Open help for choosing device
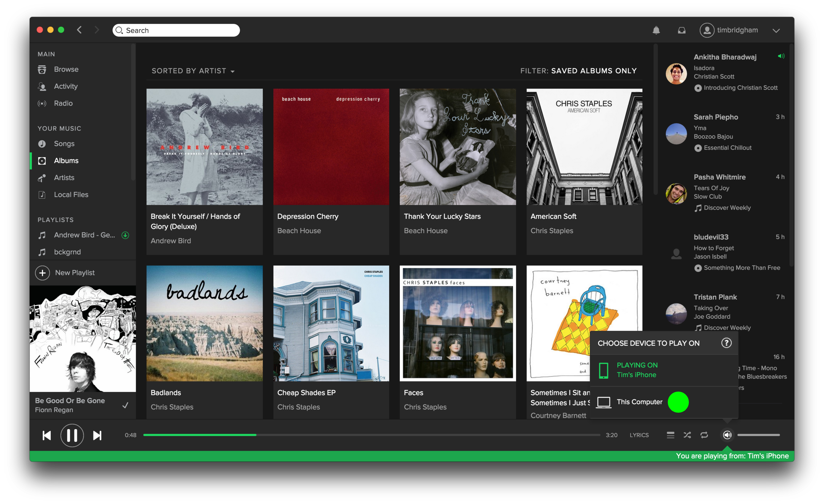 point(726,343)
